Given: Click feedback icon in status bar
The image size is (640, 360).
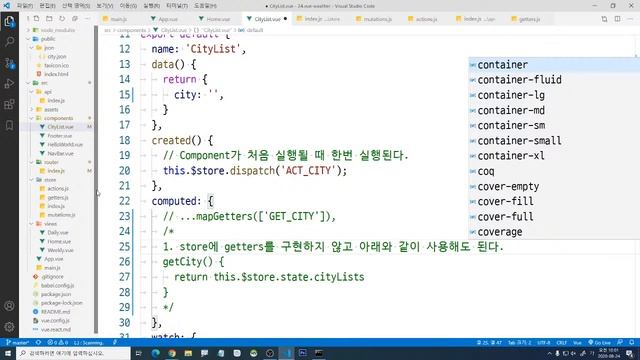Looking at the screenshot, I should (x=620, y=342).
